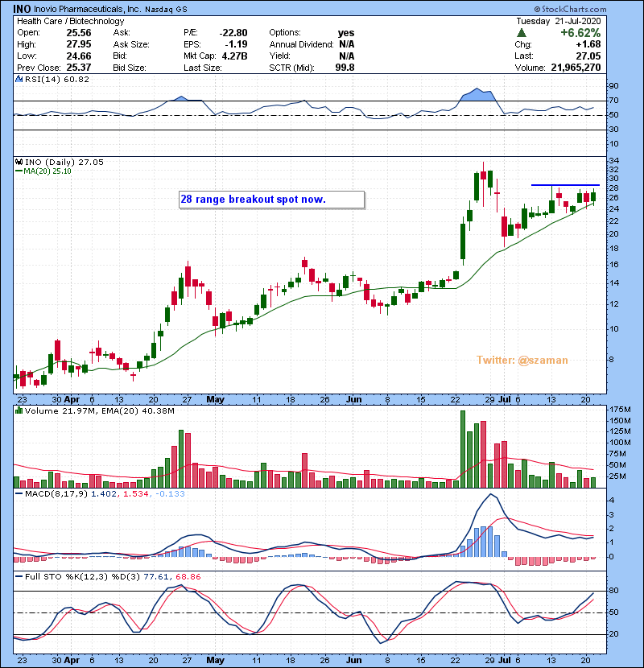This screenshot has height=668, width=644.
Task: Click the Inovio Pharmaceuticals, Inc. company name
Action: pyautogui.click(x=87, y=9)
